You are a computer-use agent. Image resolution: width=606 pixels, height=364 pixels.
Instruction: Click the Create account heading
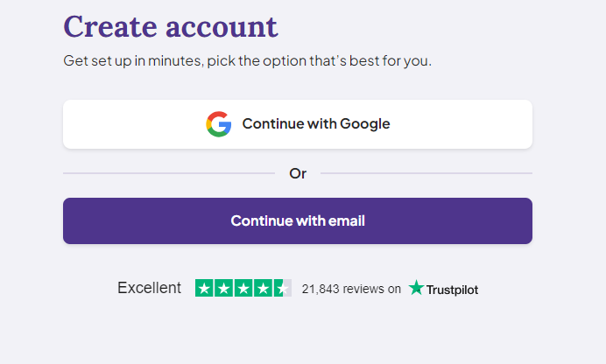[x=171, y=26]
